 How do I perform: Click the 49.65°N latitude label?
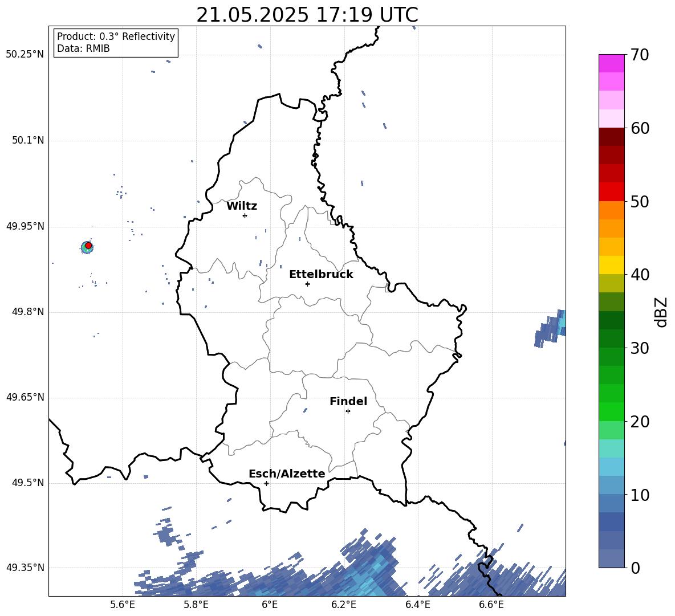(25, 397)
